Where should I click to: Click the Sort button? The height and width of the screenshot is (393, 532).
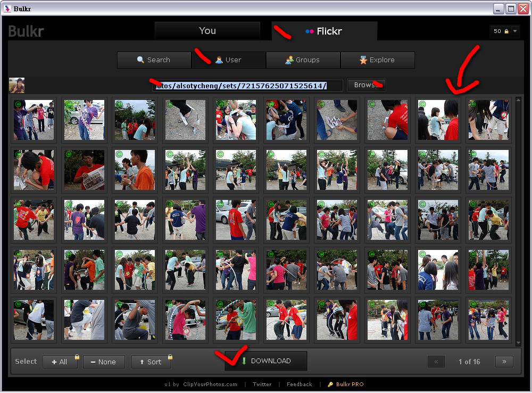[151, 362]
